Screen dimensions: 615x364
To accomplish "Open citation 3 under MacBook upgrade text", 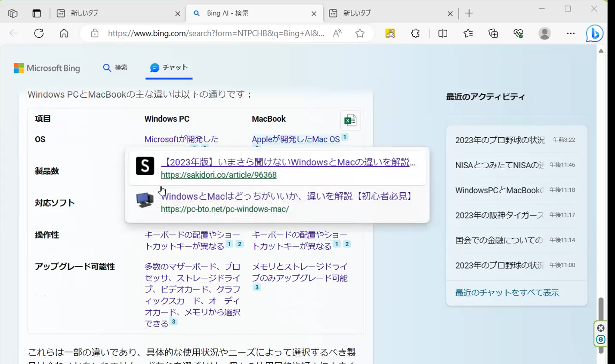I will point(257,287).
